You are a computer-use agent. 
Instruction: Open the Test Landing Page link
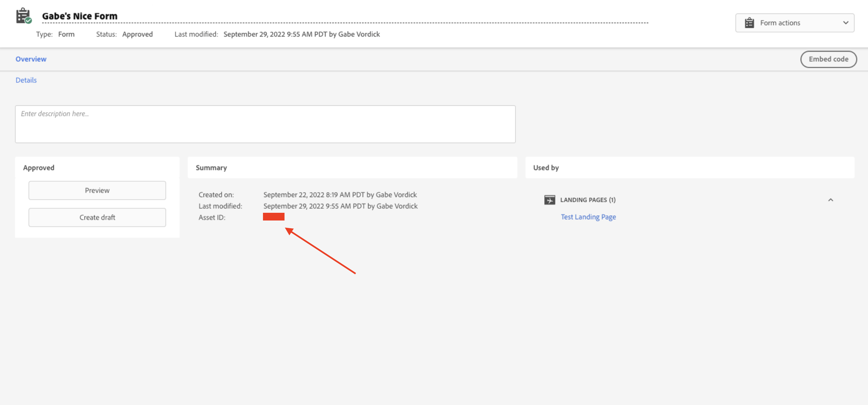pos(588,217)
